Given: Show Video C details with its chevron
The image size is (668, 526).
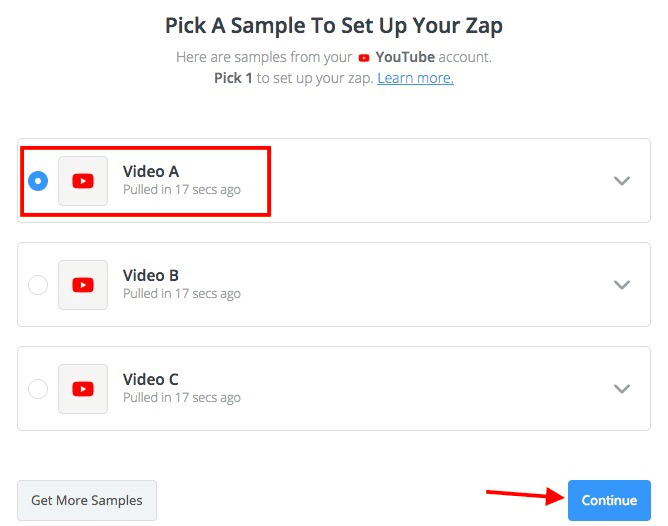Looking at the screenshot, I should [622, 389].
